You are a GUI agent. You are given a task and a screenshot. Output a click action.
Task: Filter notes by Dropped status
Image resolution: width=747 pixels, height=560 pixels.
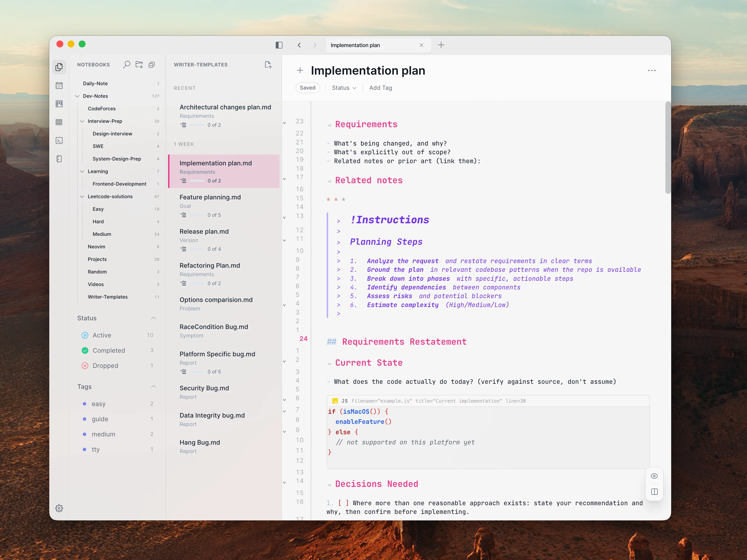point(117,366)
